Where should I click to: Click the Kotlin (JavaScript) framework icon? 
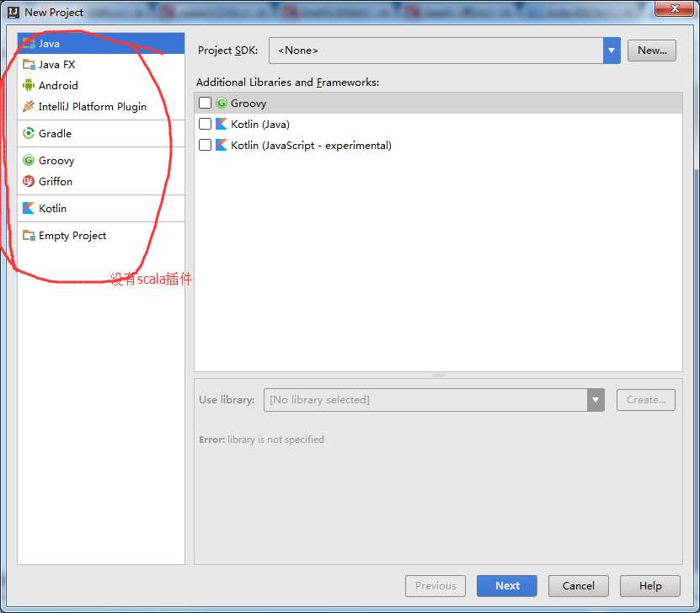[222, 145]
